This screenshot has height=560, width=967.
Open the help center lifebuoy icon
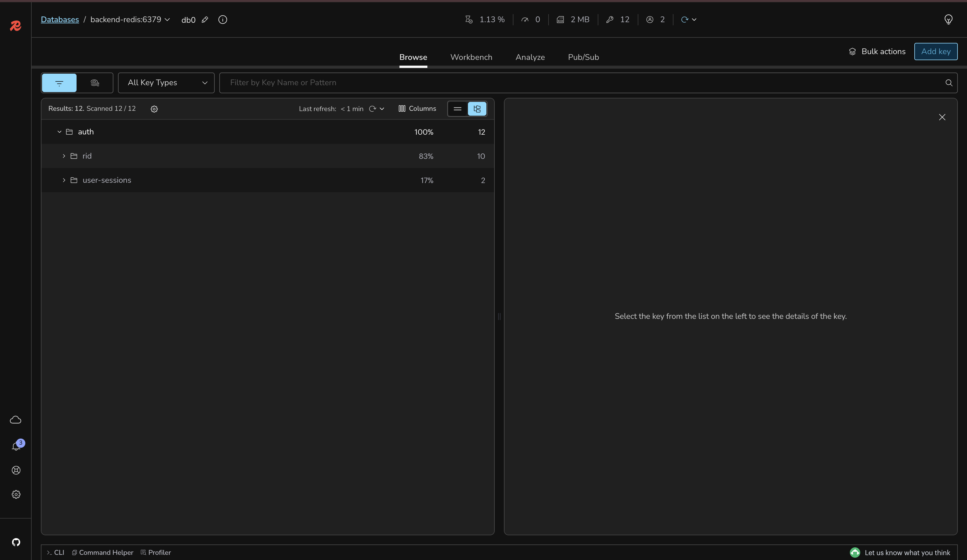[x=16, y=470]
